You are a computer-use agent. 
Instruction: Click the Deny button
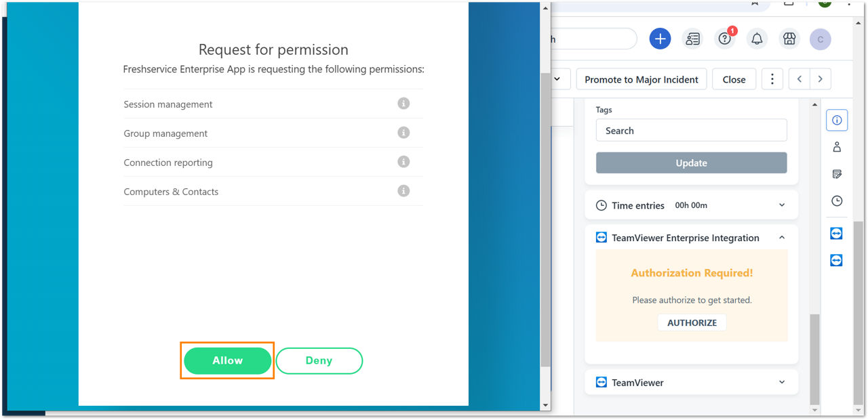[319, 360]
